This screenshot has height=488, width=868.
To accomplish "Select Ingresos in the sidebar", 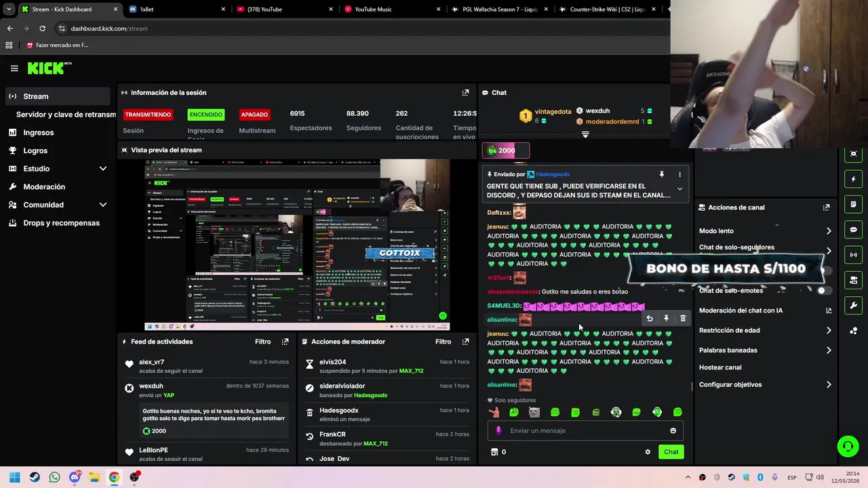I will pos(57,133).
